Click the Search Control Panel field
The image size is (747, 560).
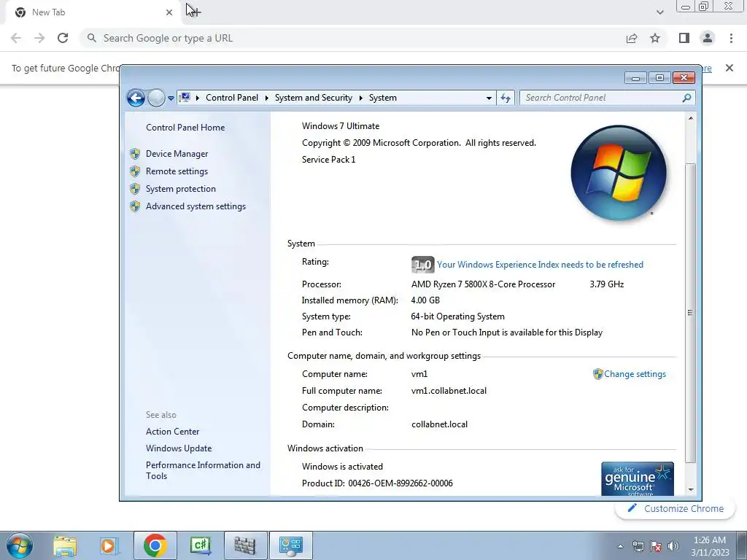pos(608,98)
